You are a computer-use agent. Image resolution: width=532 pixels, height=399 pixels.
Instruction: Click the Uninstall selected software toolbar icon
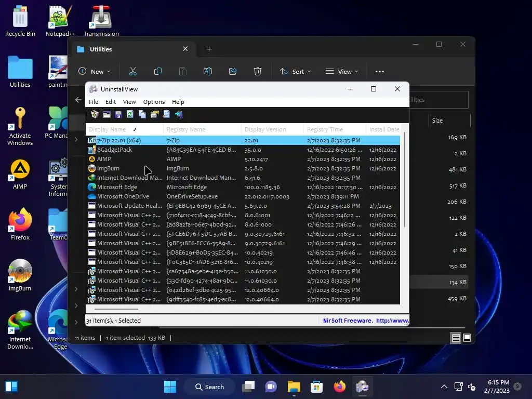coord(95,114)
